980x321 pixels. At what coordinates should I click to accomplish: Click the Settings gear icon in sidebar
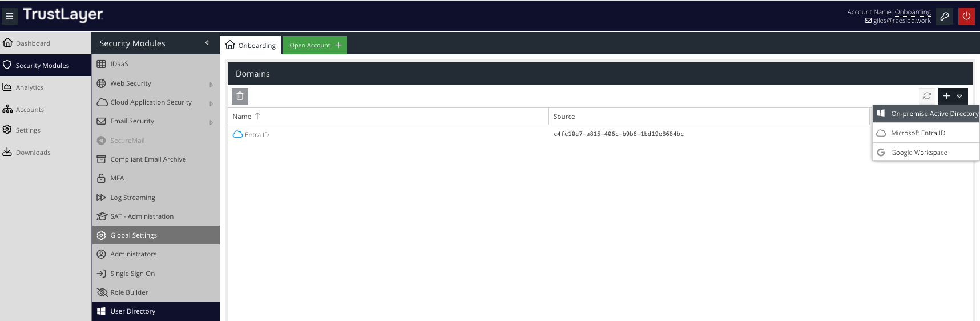click(7, 129)
